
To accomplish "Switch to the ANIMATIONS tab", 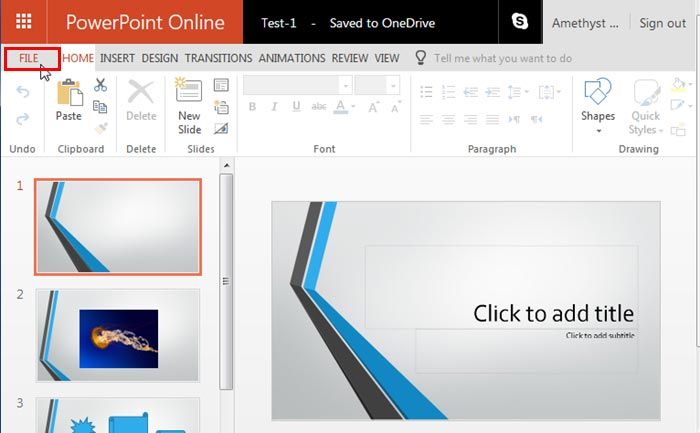I will [x=292, y=58].
